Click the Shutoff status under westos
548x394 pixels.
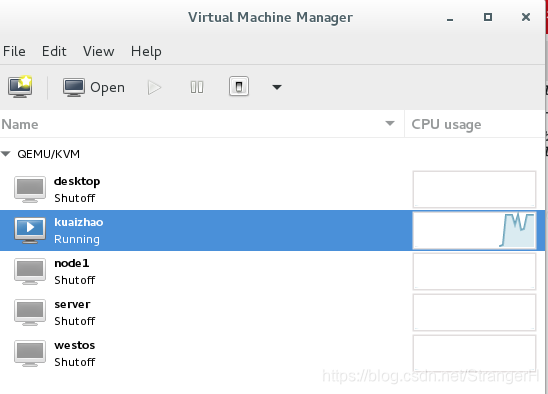(x=74, y=362)
